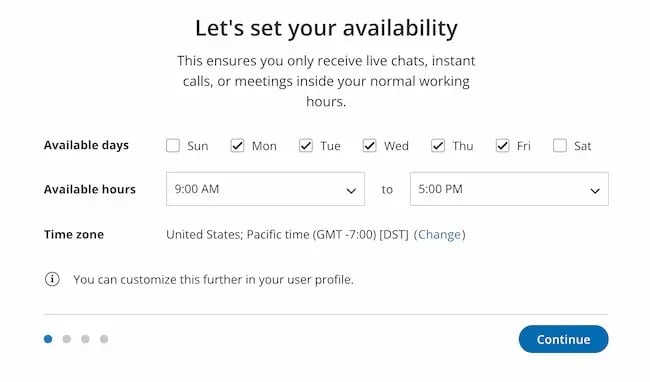Uncheck the Mon checkbox
This screenshot has height=382, width=650.
(238, 146)
